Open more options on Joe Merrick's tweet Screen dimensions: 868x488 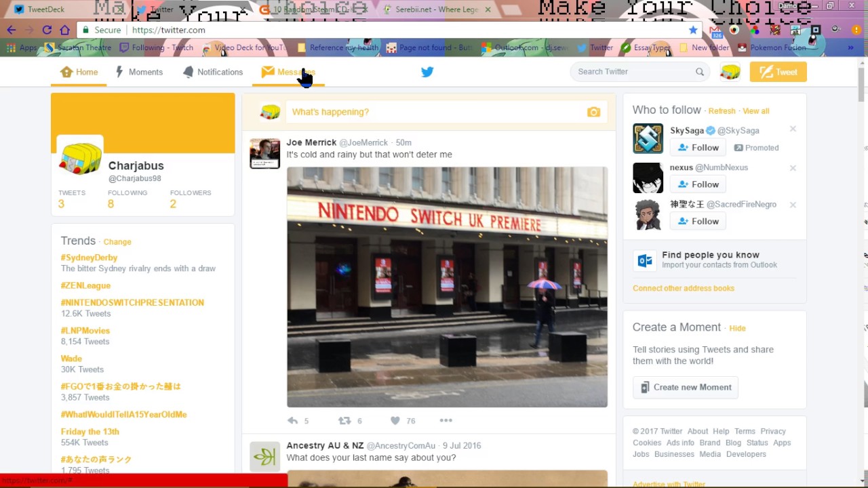pos(446,421)
